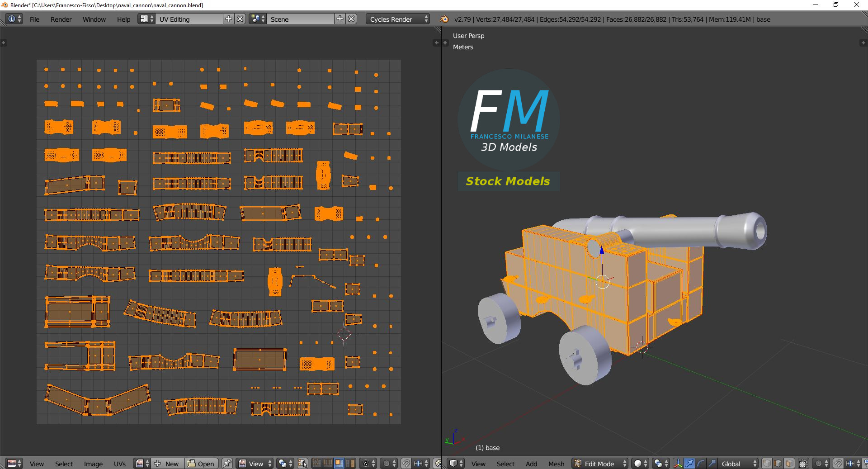The width and height of the screenshot is (868, 469).
Task: Toggle UV sync selection
Action: 302,464
